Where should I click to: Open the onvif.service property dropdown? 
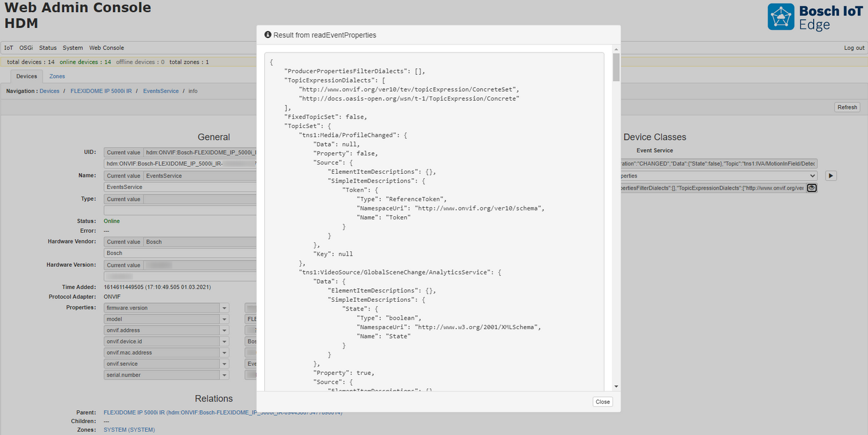point(224,363)
